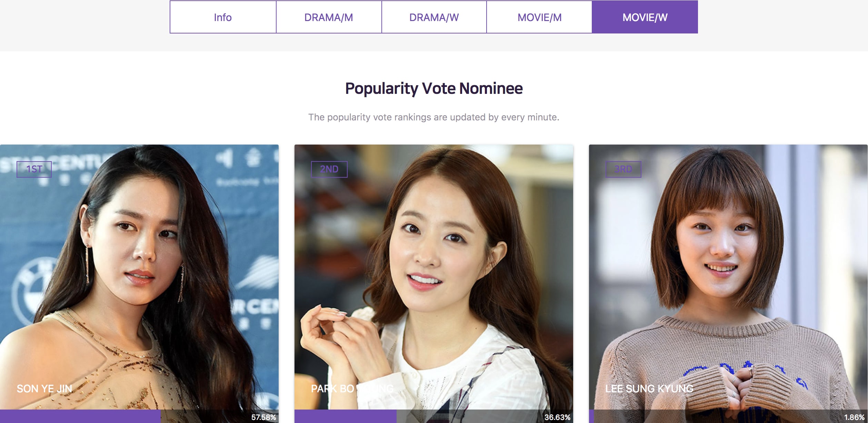Viewport: 868px width, 423px height.
Task: Click the 3RD rank badge
Action: (x=623, y=169)
